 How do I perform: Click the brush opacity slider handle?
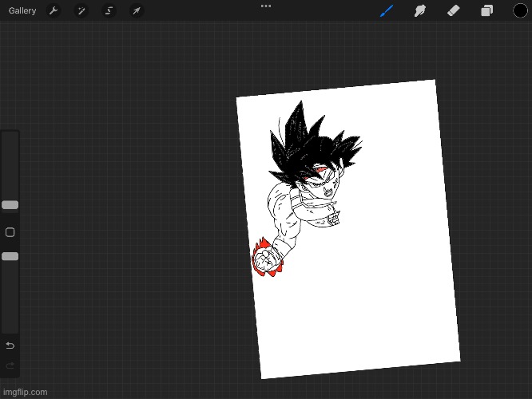coord(10,256)
